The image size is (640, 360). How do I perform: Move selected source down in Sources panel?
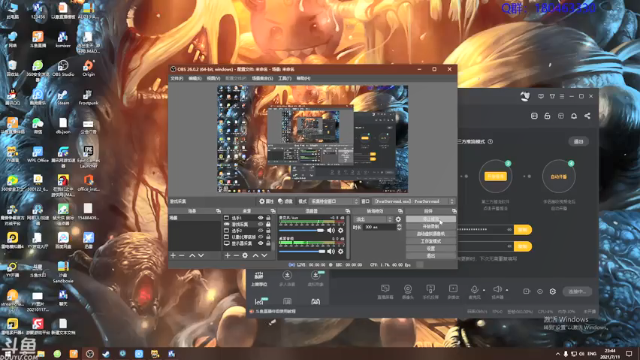pos(264,256)
